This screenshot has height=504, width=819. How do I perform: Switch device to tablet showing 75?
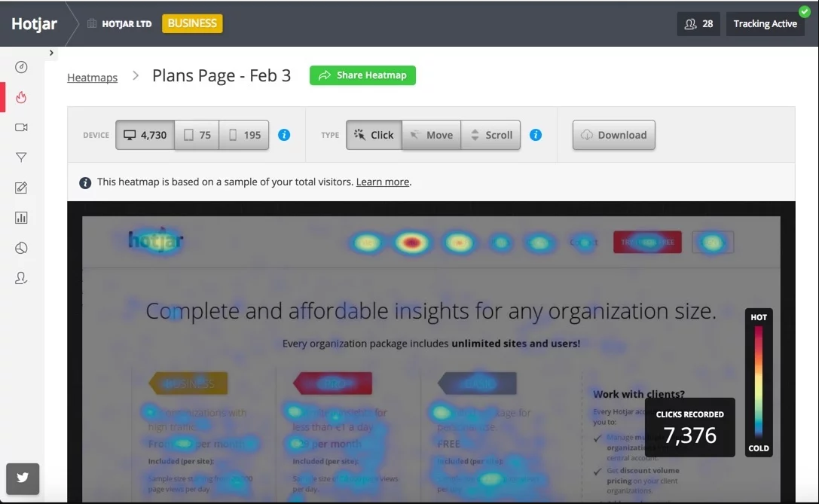[x=197, y=135]
